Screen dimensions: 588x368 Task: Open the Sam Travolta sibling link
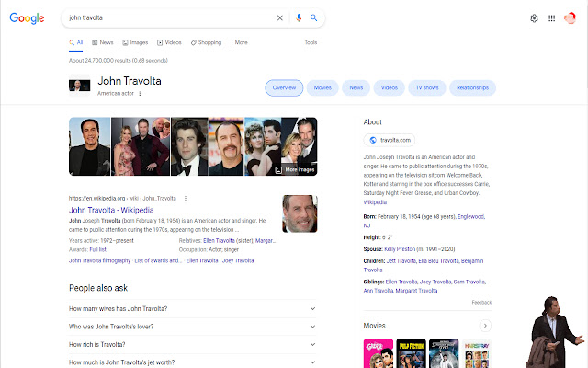point(469,282)
